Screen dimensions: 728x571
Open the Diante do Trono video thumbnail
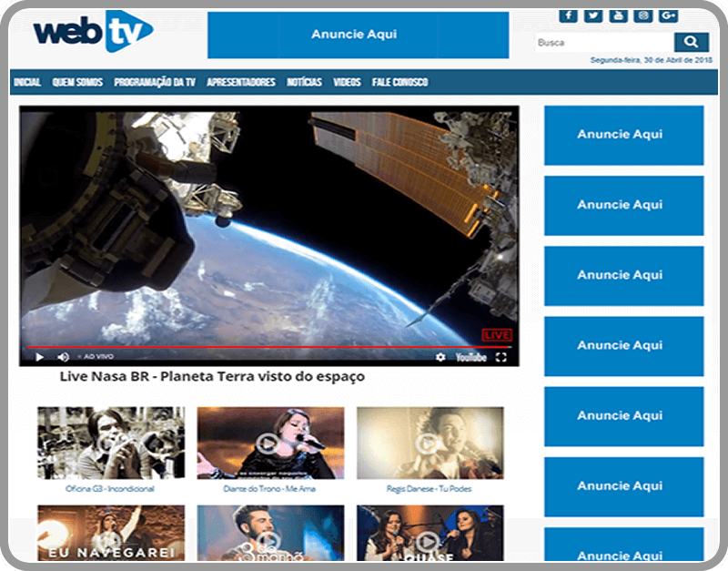(270, 443)
